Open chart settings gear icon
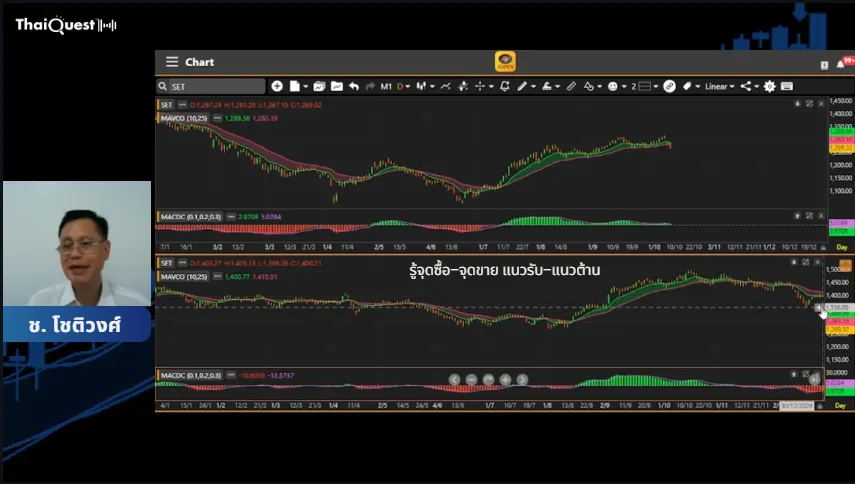The height and width of the screenshot is (484, 855). click(x=770, y=87)
